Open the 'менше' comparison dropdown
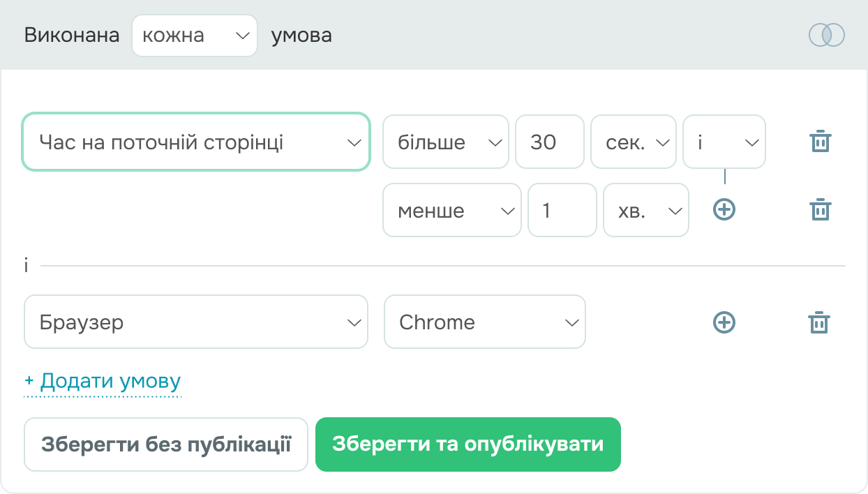This screenshot has width=868, height=494. coord(451,210)
